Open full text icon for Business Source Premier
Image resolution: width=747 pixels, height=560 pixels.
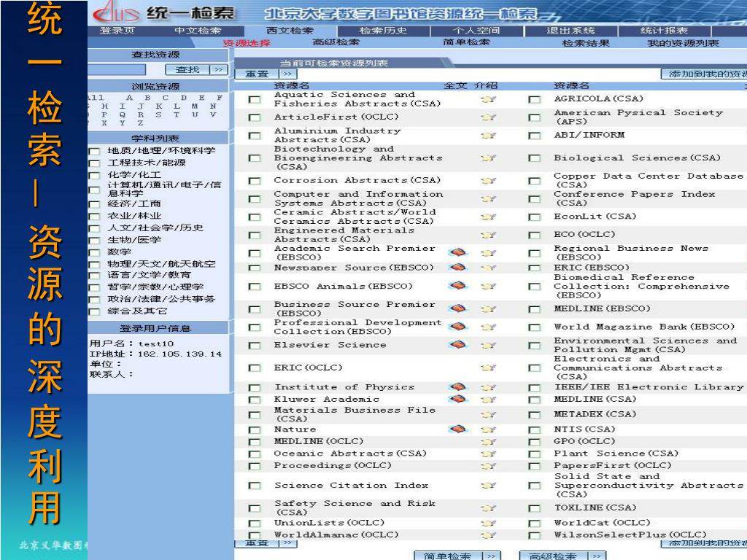coord(457,308)
